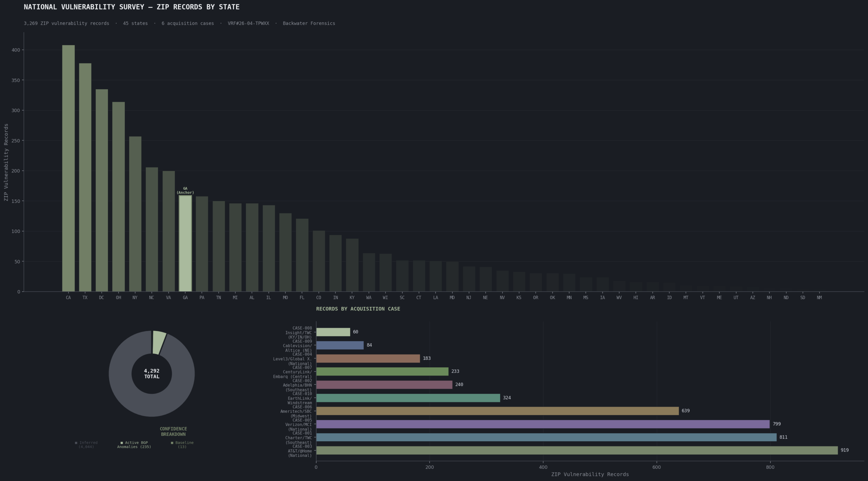Viewport: 868px width, 481px height.
Task: Click the Ameritech/SBC CASE-006 bar with 639
Action: [497, 411]
